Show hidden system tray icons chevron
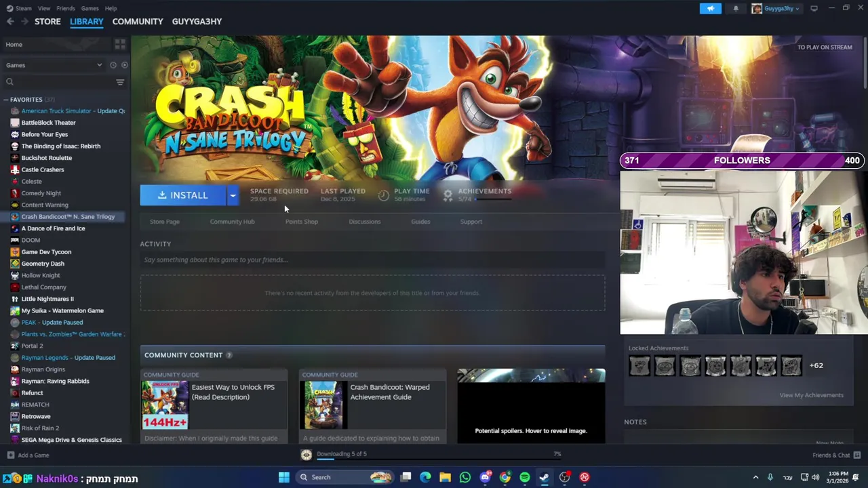Image resolution: width=868 pixels, height=488 pixels. [x=755, y=477]
